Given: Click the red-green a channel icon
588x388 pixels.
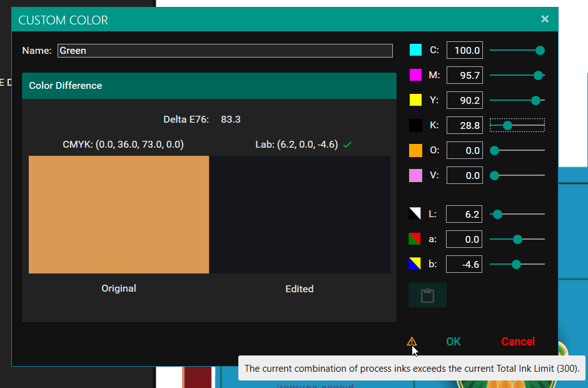Looking at the screenshot, I should click(x=415, y=239).
